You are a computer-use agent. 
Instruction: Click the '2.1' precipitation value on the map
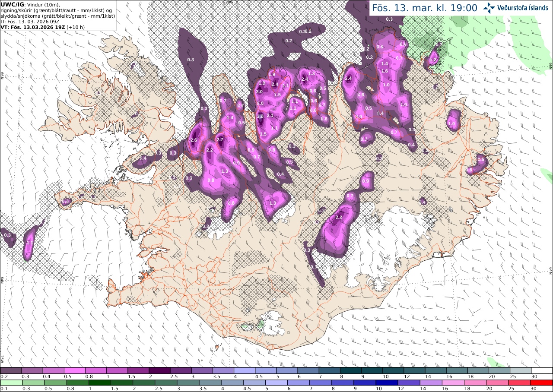[x=270, y=116]
